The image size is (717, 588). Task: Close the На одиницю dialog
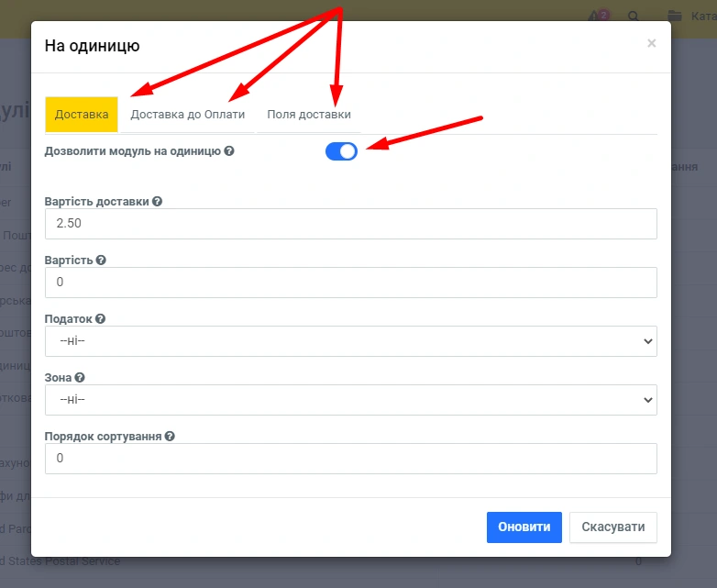(651, 43)
